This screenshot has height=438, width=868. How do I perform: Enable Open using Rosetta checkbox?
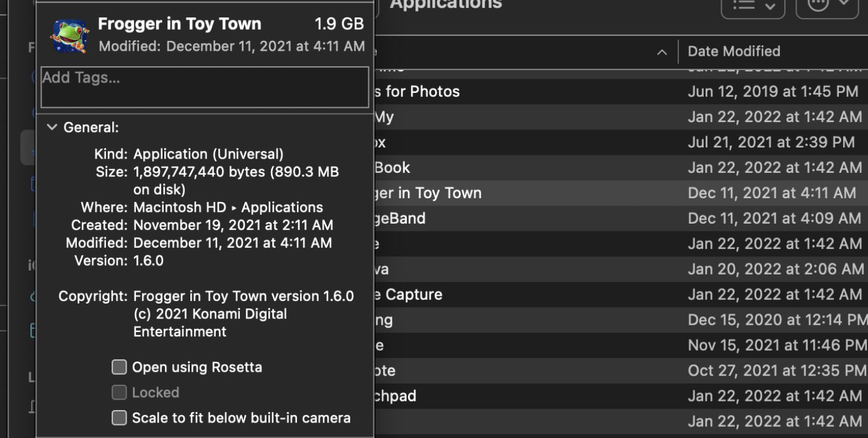[119, 367]
